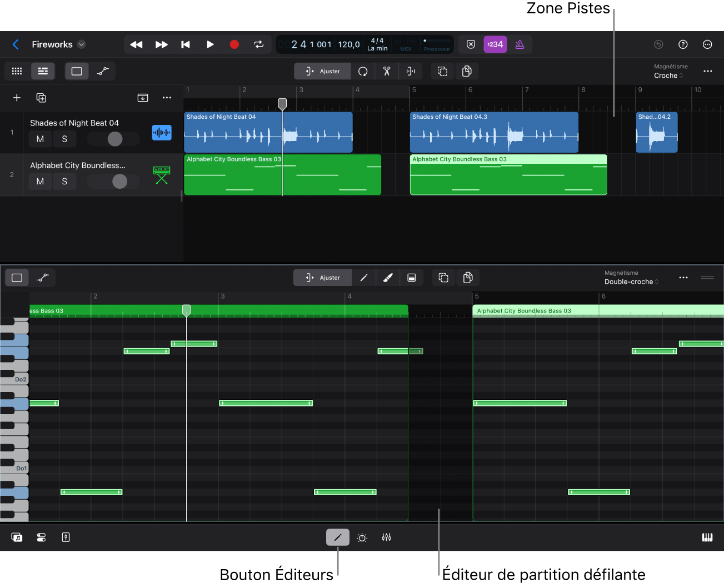Viewport: 724px width, 588px height.
Task: Click the Shades of Night Beat 04.3 region
Action: click(x=493, y=133)
